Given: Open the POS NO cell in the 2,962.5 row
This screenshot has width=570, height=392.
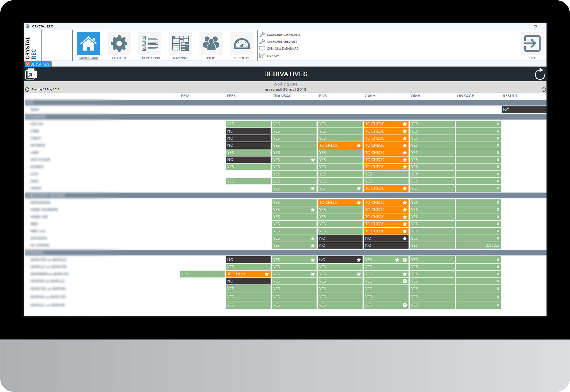Looking at the screenshot, I should [x=340, y=246].
